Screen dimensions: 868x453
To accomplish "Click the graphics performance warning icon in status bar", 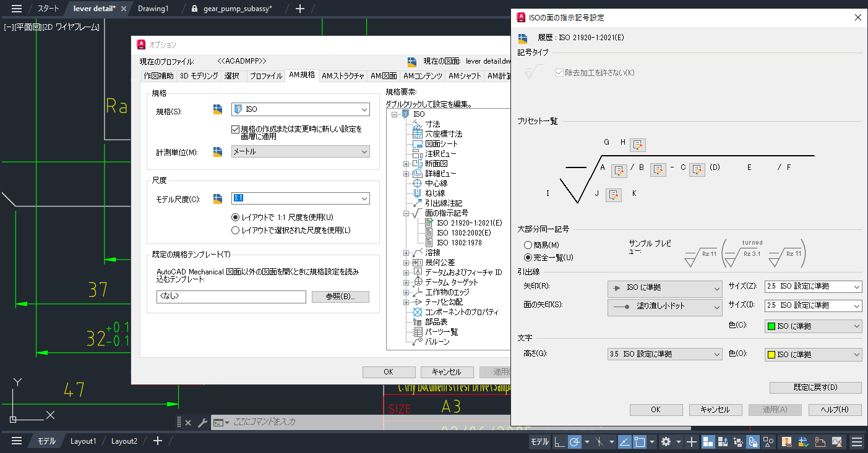I will 836,442.
